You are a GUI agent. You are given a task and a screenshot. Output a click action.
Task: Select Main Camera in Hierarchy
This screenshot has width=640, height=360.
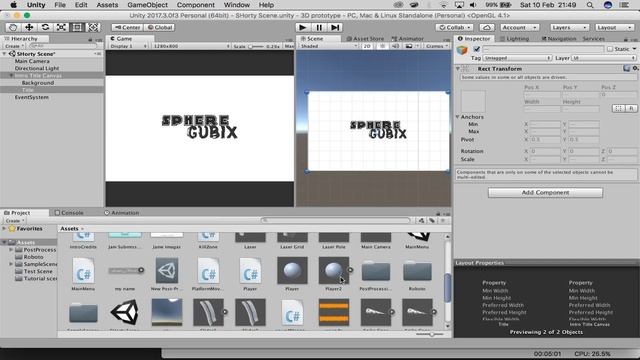[x=32, y=61]
